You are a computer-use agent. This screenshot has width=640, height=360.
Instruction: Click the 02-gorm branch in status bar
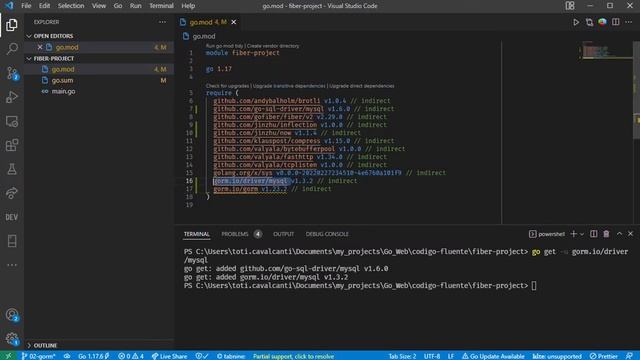point(38,356)
